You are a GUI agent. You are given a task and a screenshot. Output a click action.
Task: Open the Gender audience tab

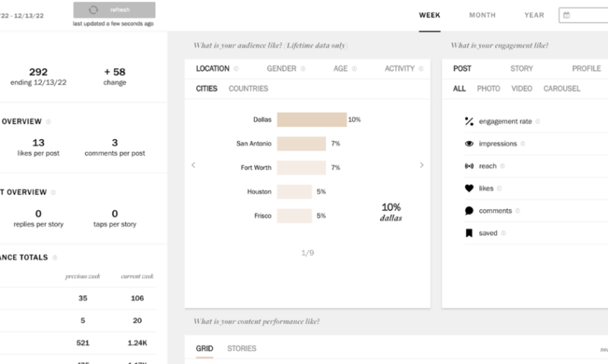point(281,68)
